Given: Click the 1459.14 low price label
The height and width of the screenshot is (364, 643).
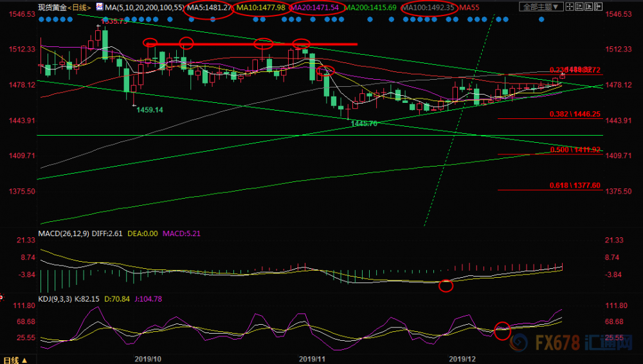Looking at the screenshot, I should point(150,110).
